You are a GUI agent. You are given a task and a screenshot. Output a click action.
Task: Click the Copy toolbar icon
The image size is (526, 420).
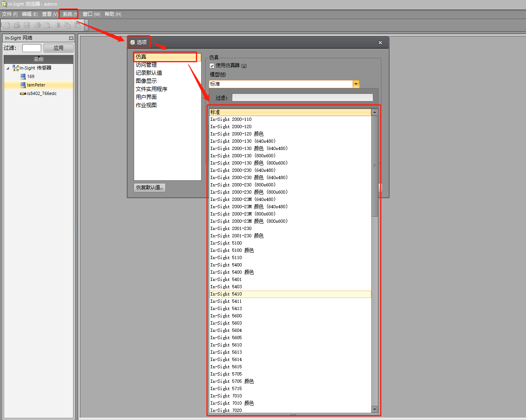pyautogui.click(x=67, y=25)
